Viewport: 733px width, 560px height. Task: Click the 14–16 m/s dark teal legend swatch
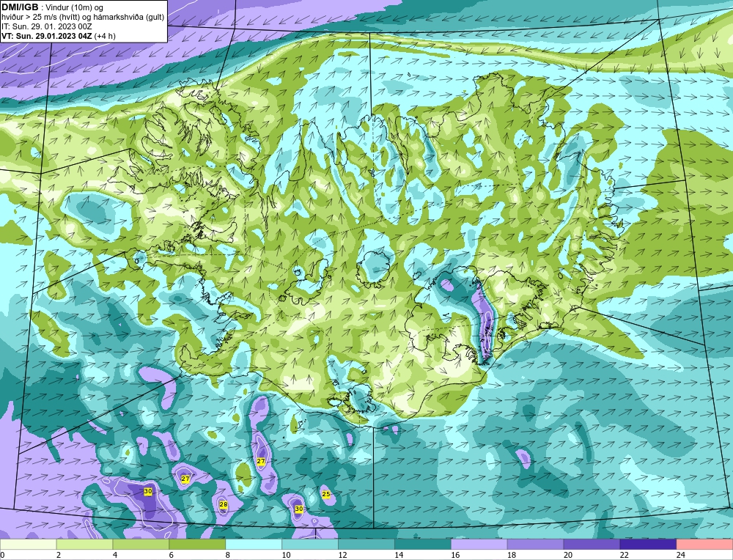click(423, 545)
